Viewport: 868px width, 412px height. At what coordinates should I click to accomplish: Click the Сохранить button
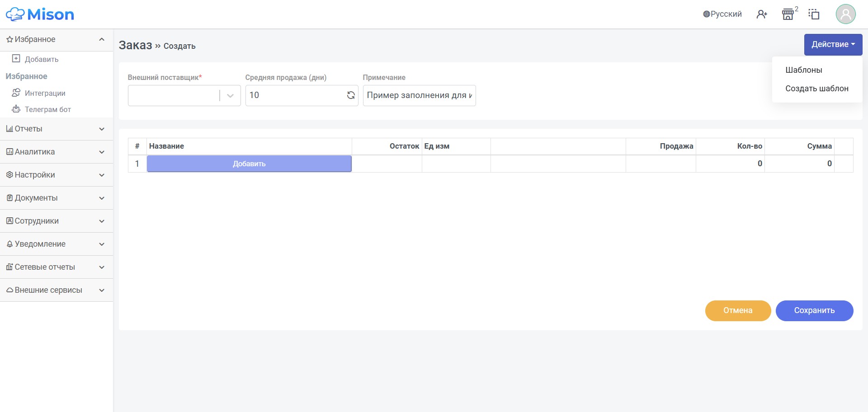[814, 311]
